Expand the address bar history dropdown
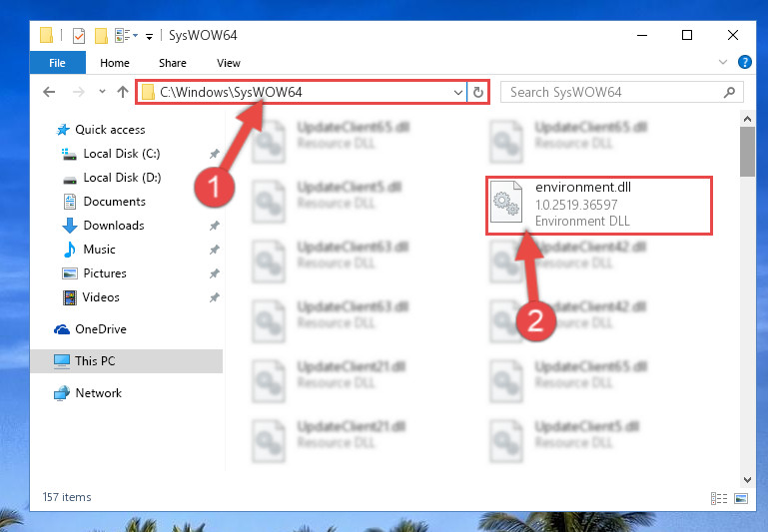Image resolution: width=768 pixels, height=532 pixels. pyautogui.click(x=458, y=92)
